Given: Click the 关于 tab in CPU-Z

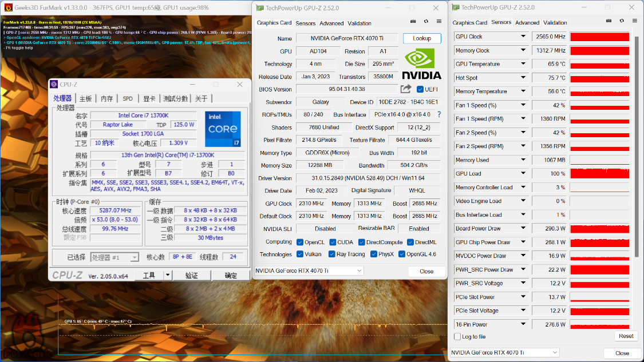Looking at the screenshot, I should pos(202,98).
